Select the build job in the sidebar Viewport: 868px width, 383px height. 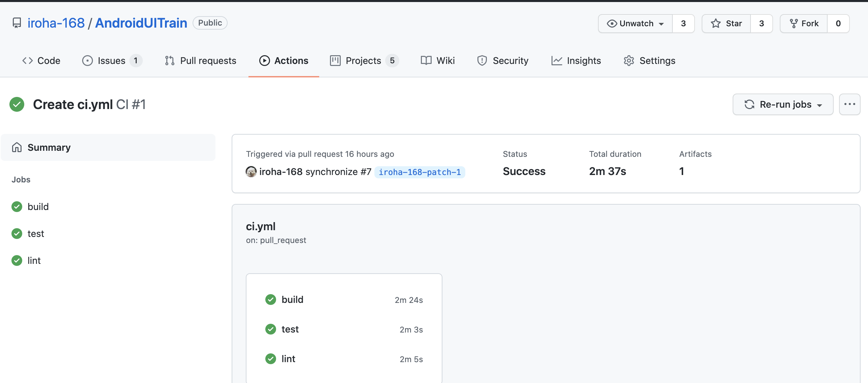[38, 207]
